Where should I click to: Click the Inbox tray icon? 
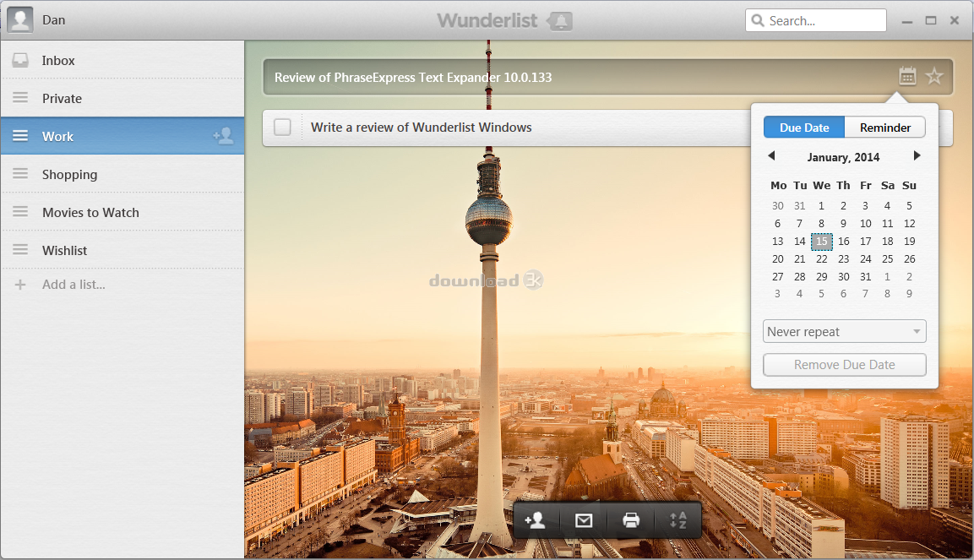click(20, 60)
